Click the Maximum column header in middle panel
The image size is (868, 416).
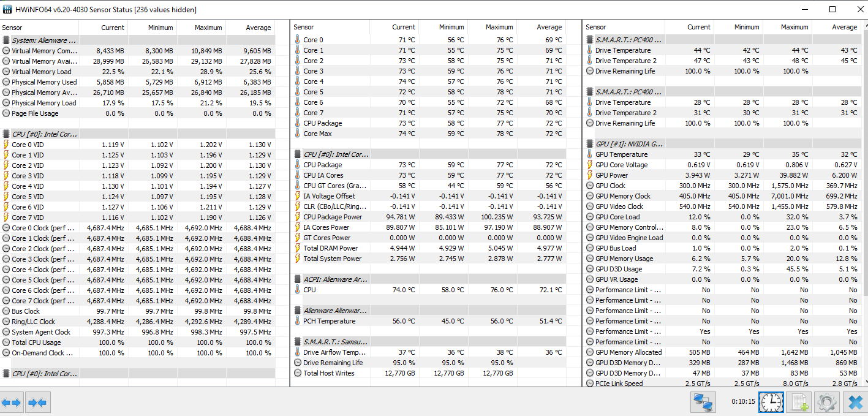499,27
